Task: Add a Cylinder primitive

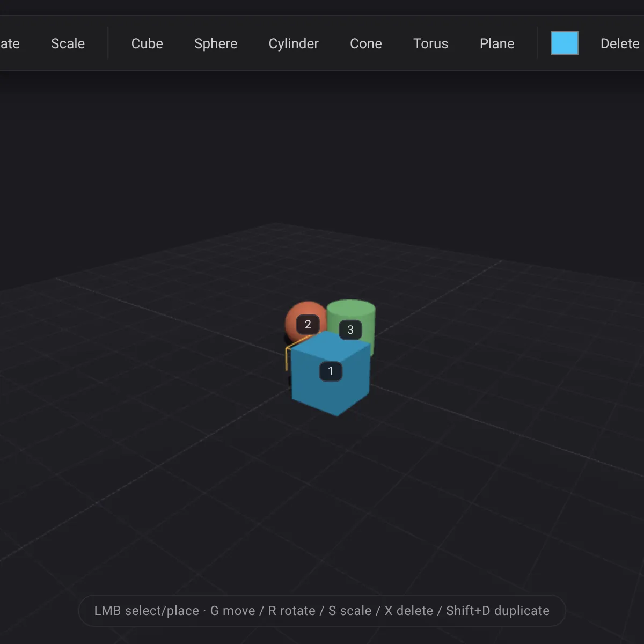Action: pos(294,43)
